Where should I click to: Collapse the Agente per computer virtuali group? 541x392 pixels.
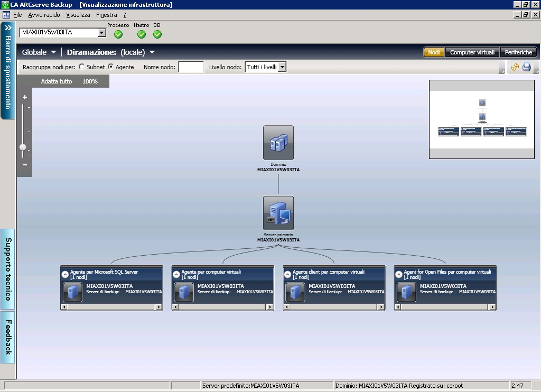[176, 275]
